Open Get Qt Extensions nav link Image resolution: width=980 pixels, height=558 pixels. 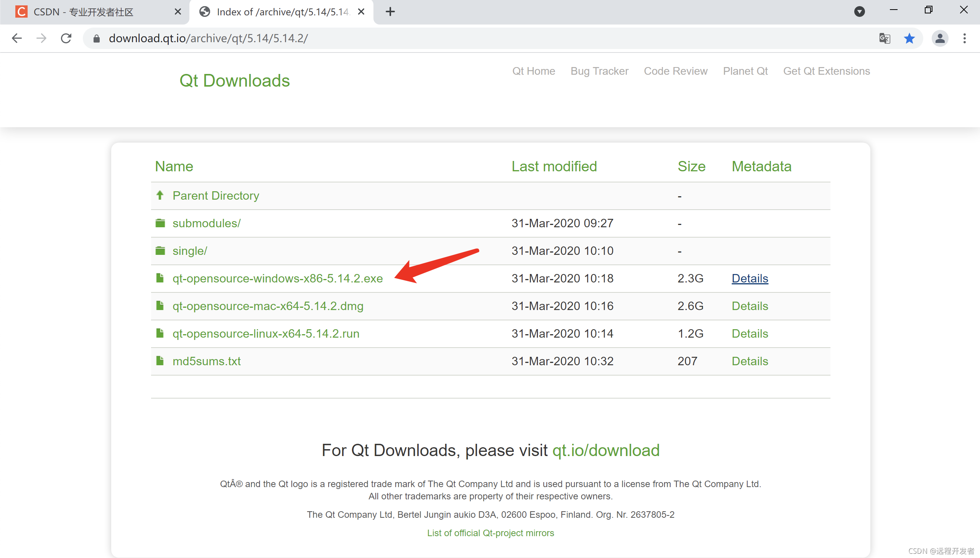827,71
